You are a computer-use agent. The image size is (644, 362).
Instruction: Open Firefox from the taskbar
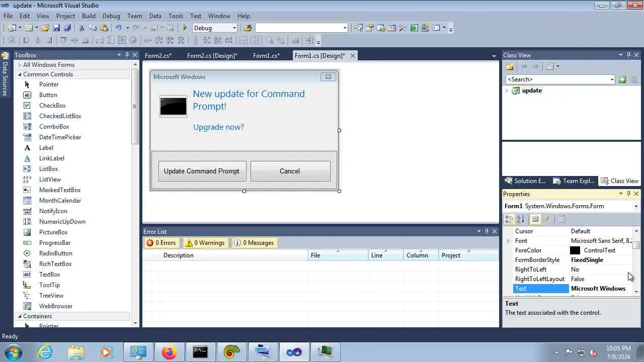tap(169, 352)
